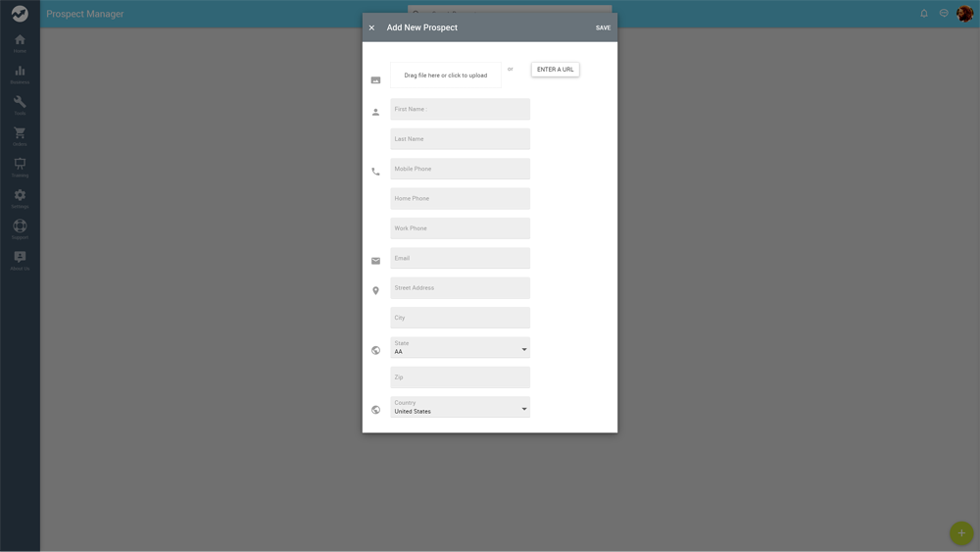The width and height of the screenshot is (980, 552).
Task: Select the Mobile Phone input
Action: (460, 169)
